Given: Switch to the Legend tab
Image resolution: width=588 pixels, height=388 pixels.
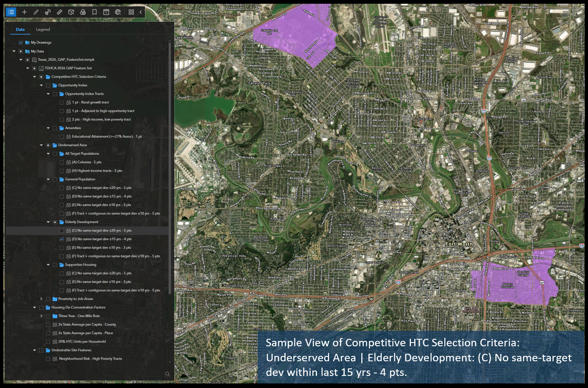Looking at the screenshot, I should [x=43, y=29].
